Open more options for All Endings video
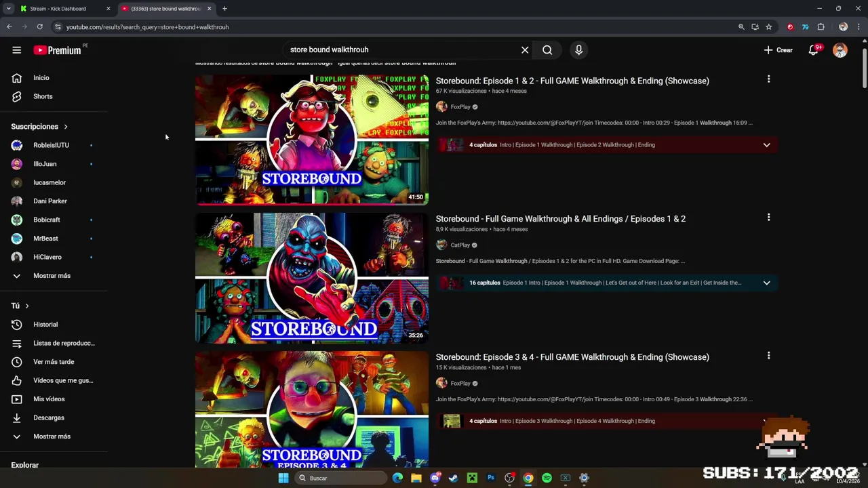Viewport: 868px width, 488px height. [x=768, y=218]
